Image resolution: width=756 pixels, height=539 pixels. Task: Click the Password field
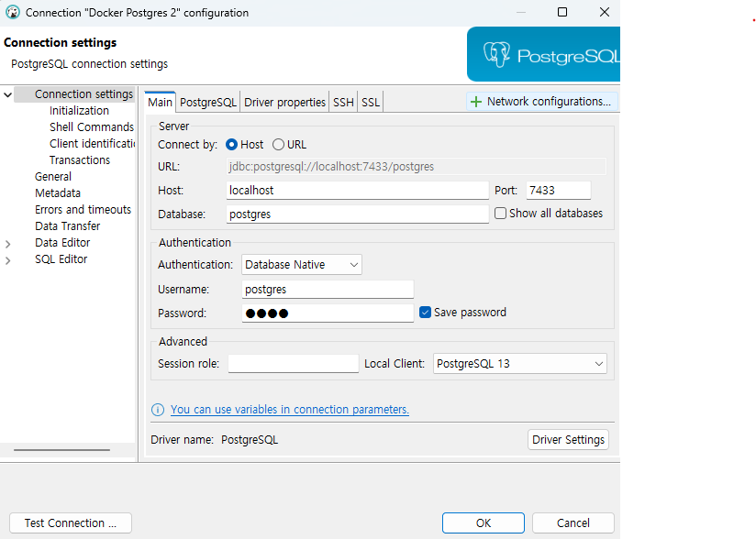[328, 313]
